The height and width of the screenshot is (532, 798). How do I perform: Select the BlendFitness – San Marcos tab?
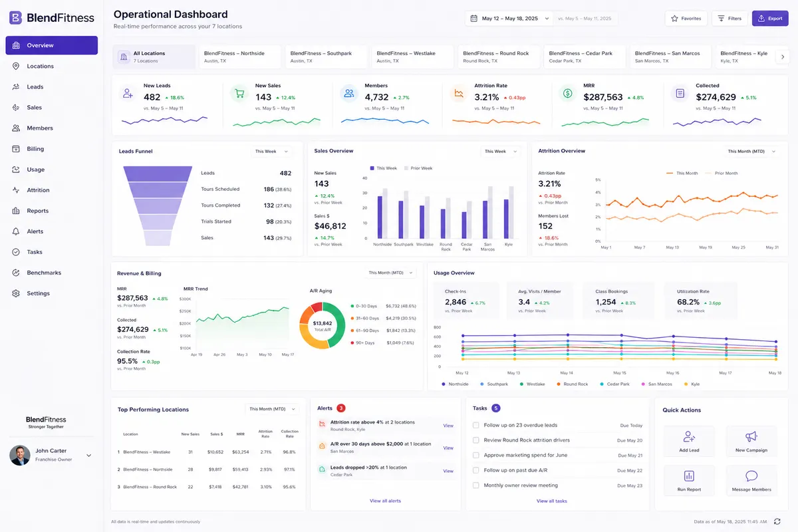670,57
